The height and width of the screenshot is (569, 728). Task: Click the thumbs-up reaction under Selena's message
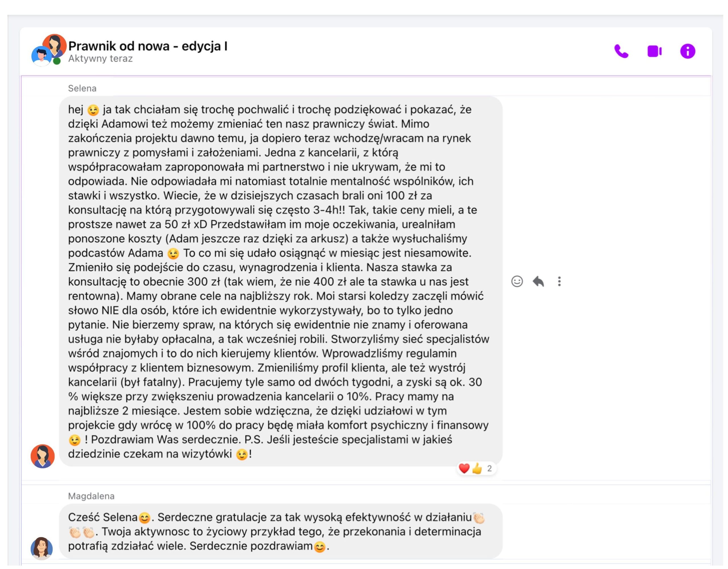click(477, 468)
